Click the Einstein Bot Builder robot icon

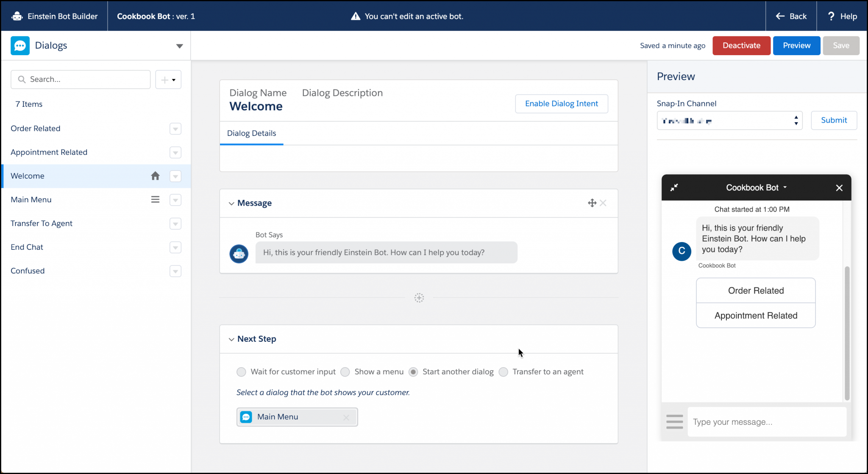[17, 16]
